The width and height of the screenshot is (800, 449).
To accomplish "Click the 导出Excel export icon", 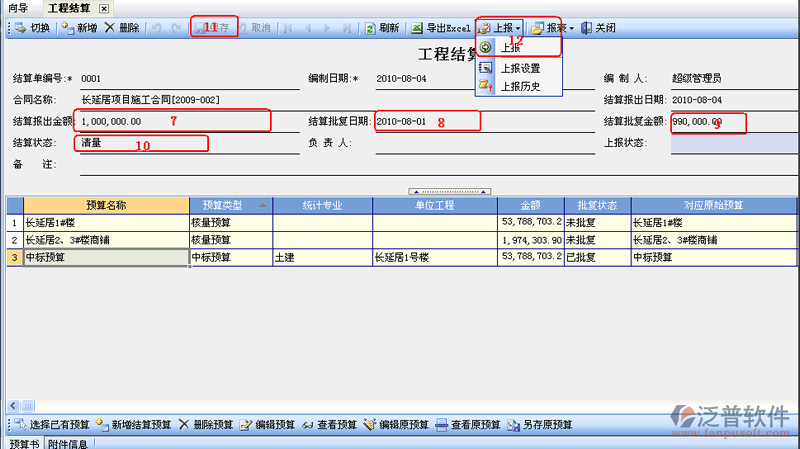I will [x=417, y=28].
